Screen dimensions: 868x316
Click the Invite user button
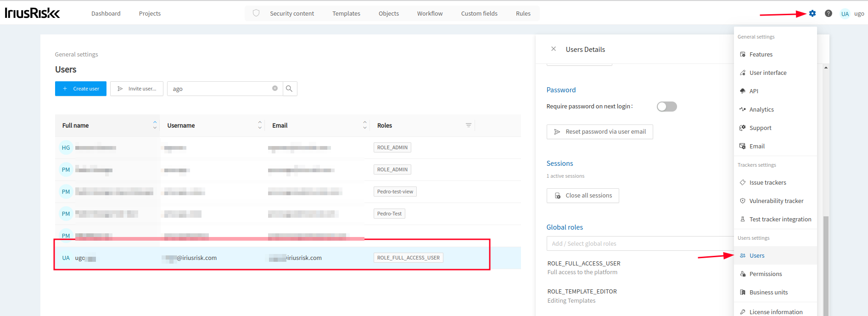137,89
